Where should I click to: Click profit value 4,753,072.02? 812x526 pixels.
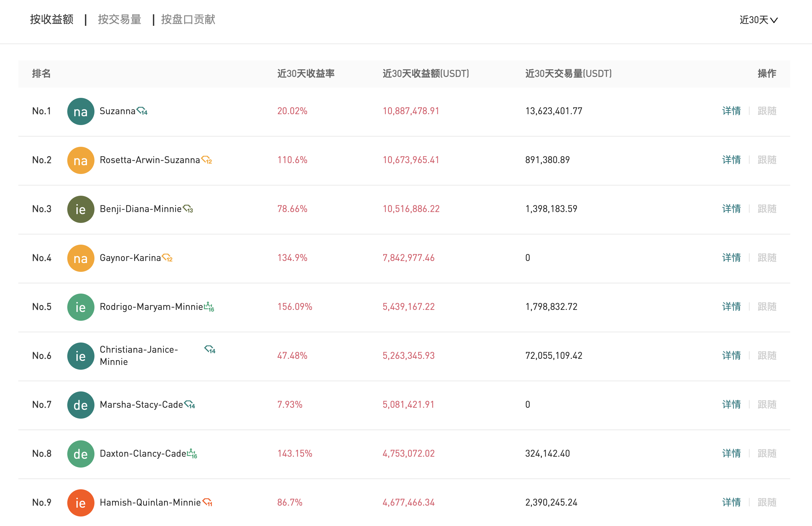point(408,453)
